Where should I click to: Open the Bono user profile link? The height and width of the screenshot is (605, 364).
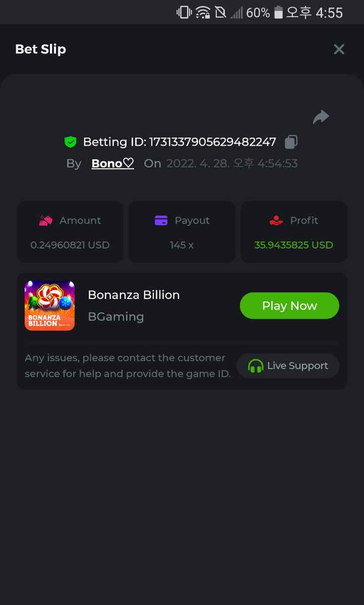point(112,163)
